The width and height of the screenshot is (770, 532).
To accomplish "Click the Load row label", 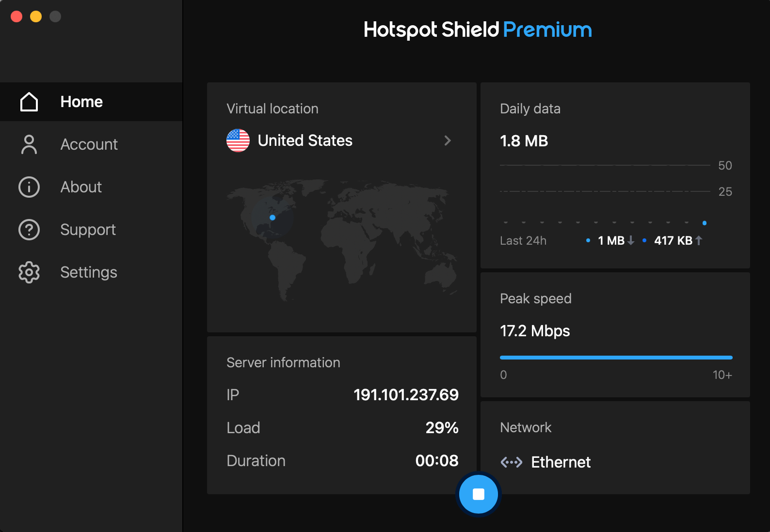I will point(243,428).
